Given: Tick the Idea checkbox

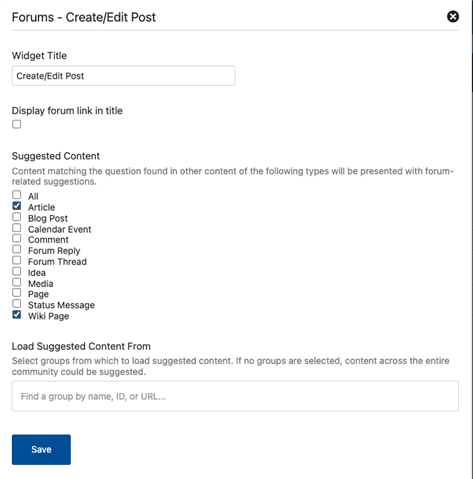Looking at the screenshot, I should pyautogui.click(x=17, y=271).
